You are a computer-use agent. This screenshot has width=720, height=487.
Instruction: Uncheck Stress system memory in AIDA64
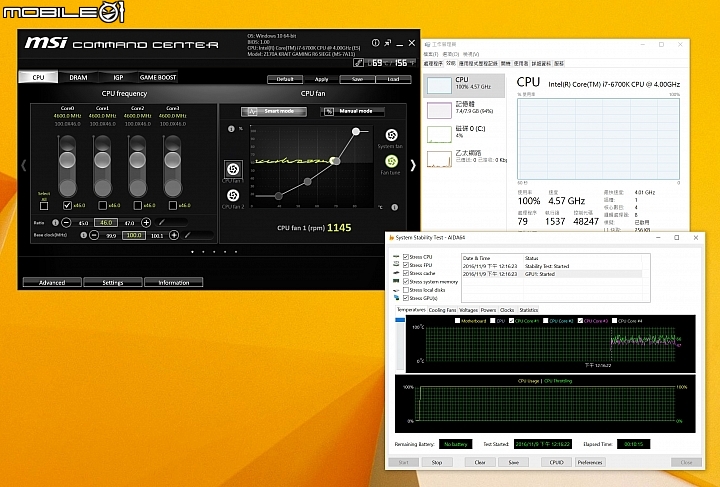click(x=406, y=281)
